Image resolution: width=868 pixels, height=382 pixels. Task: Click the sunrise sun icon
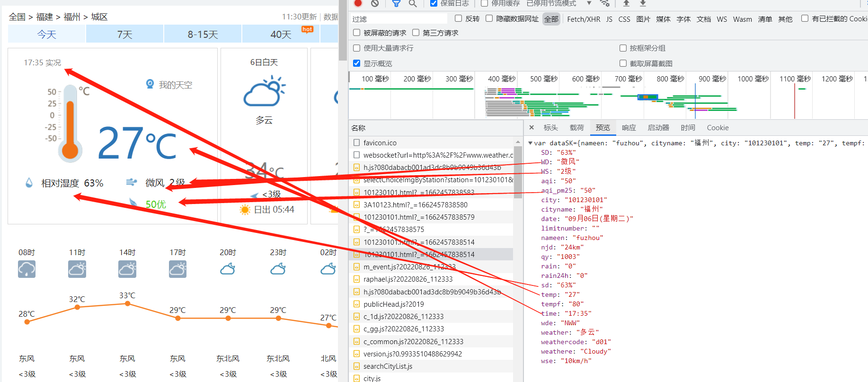[245, 210]
